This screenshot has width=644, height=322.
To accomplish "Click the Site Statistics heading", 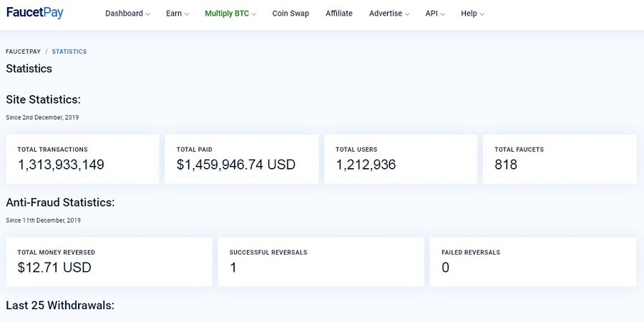I will tap(43, 99).
